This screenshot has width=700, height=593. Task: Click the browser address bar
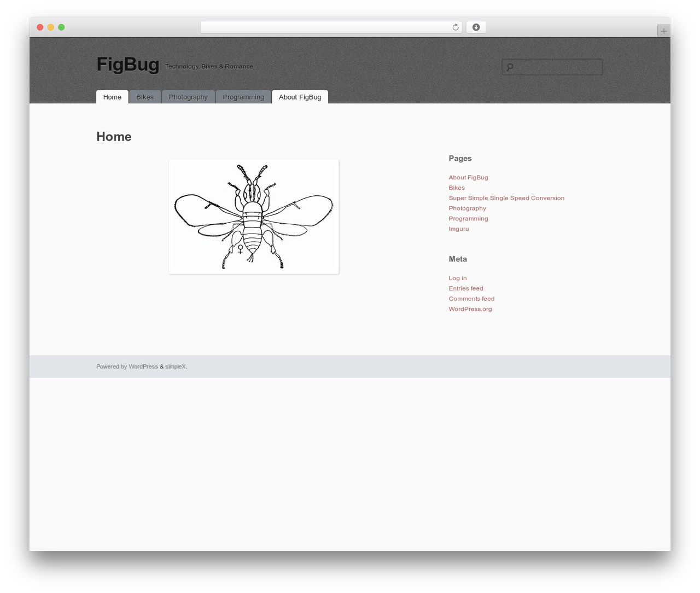coord(331,27)
